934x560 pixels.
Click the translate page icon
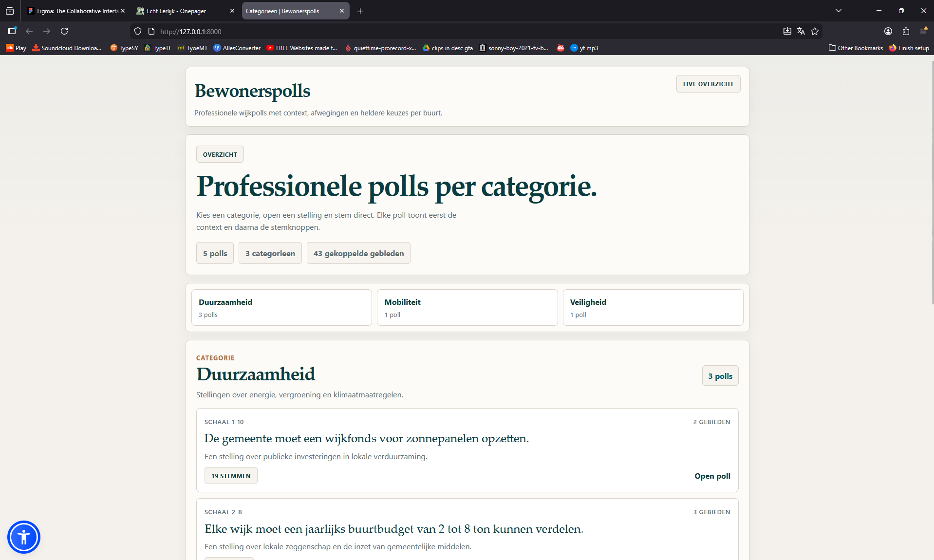801,31
